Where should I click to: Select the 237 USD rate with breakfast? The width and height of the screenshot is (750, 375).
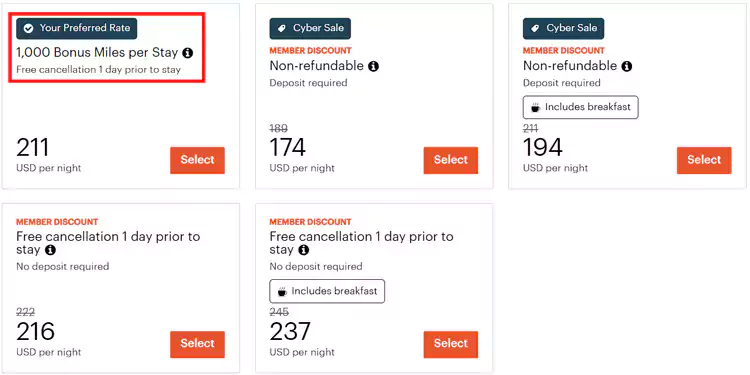pyautogui.click(x=451, y=344)
